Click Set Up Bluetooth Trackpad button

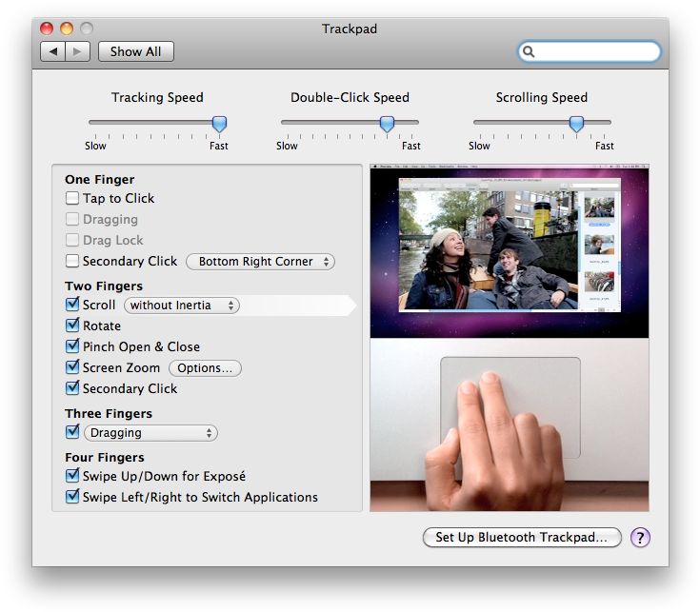[522, 537]
